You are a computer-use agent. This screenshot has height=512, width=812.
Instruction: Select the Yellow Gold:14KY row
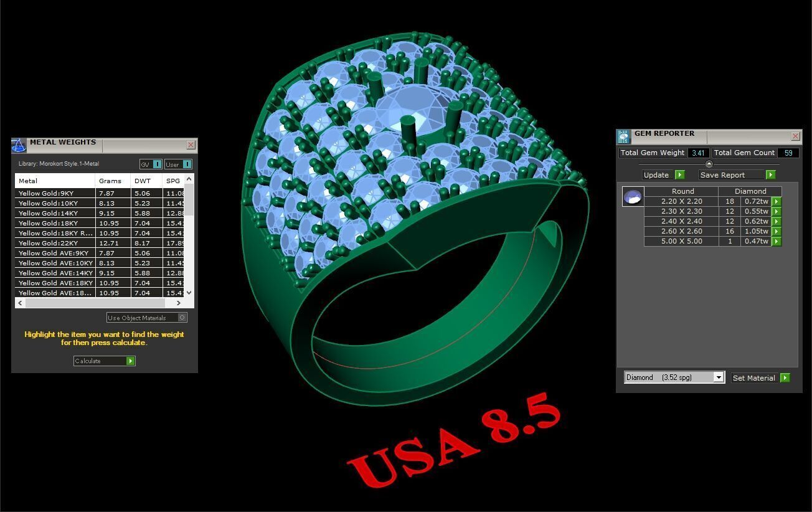click(x=100, y=214)
